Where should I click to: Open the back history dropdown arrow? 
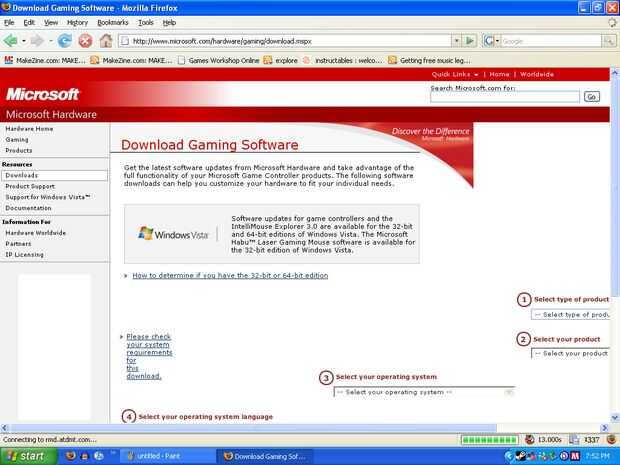tap(24, 41)
